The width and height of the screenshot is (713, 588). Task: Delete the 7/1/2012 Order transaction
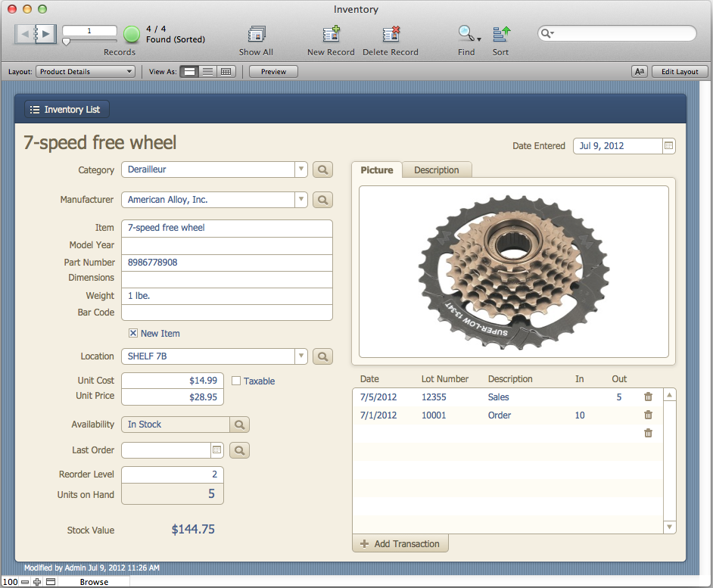[649, 415]
